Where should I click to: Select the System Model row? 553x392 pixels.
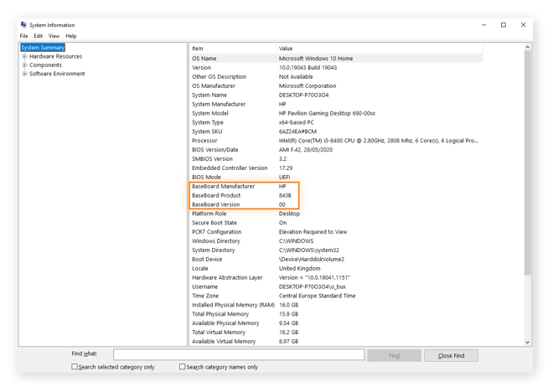337,114
